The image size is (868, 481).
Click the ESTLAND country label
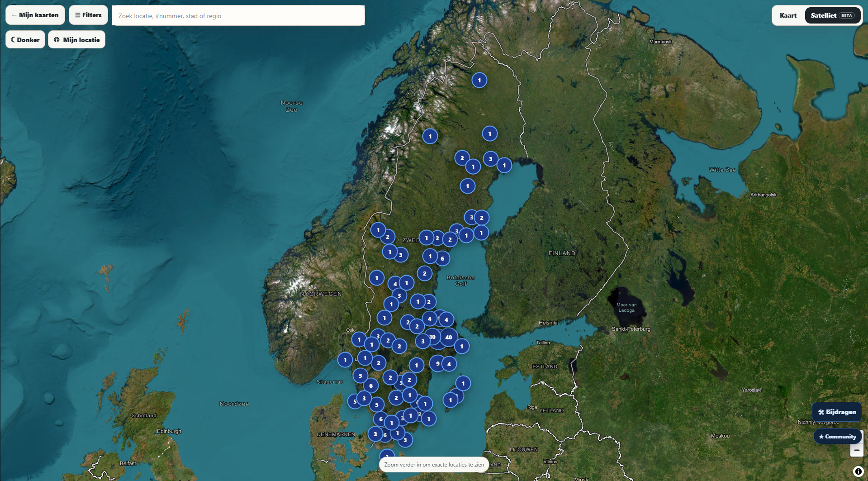click(x=545, y=367)
